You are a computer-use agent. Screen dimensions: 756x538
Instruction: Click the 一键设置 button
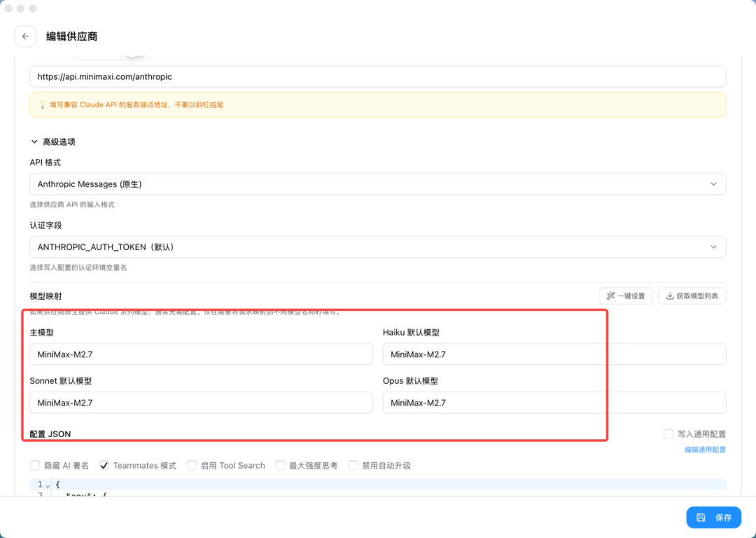(625, 296)
